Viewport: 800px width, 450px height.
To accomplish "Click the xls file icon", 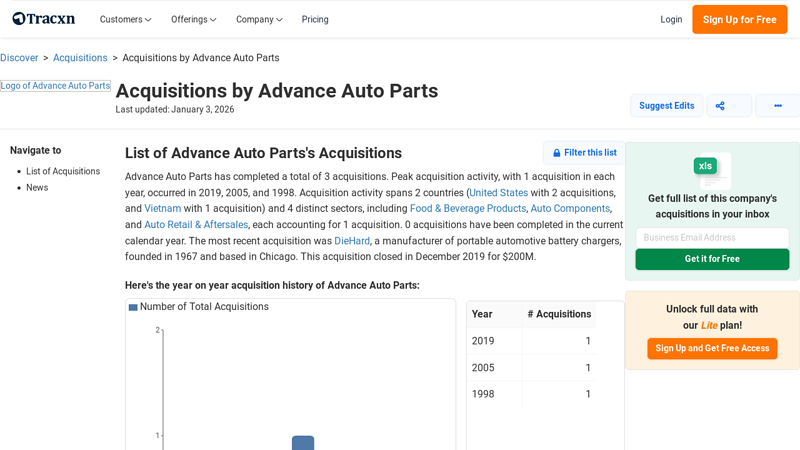I will [712, 170].
